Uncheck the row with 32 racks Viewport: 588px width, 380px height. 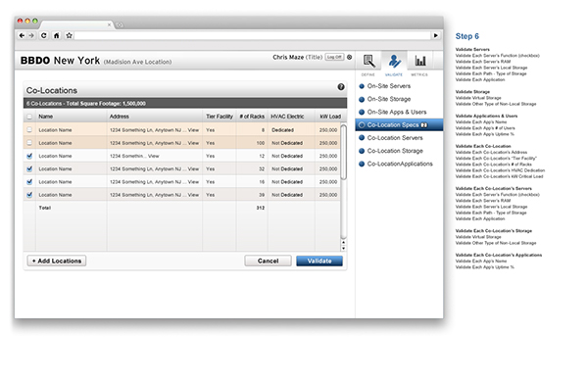tap(29, 169)
